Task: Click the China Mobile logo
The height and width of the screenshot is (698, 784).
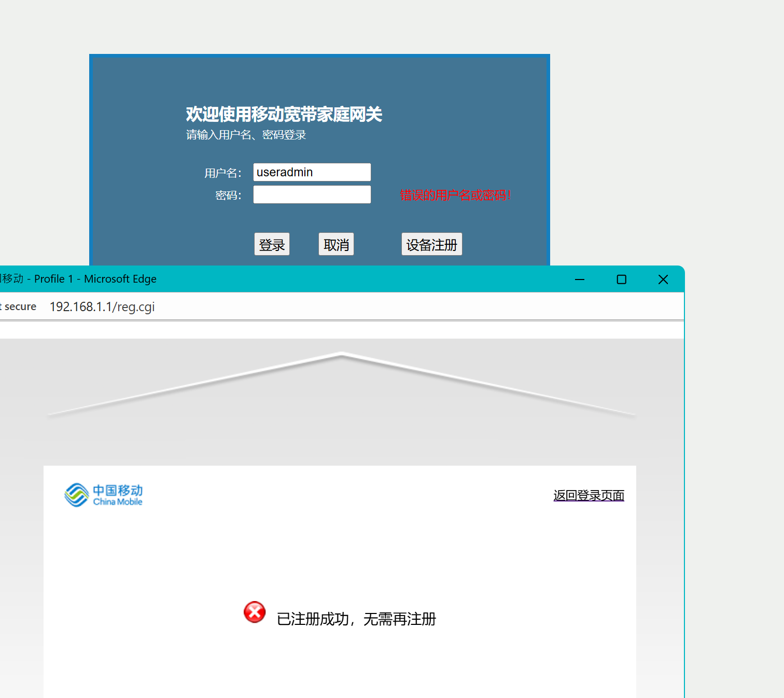Action: tap(103, 495)
